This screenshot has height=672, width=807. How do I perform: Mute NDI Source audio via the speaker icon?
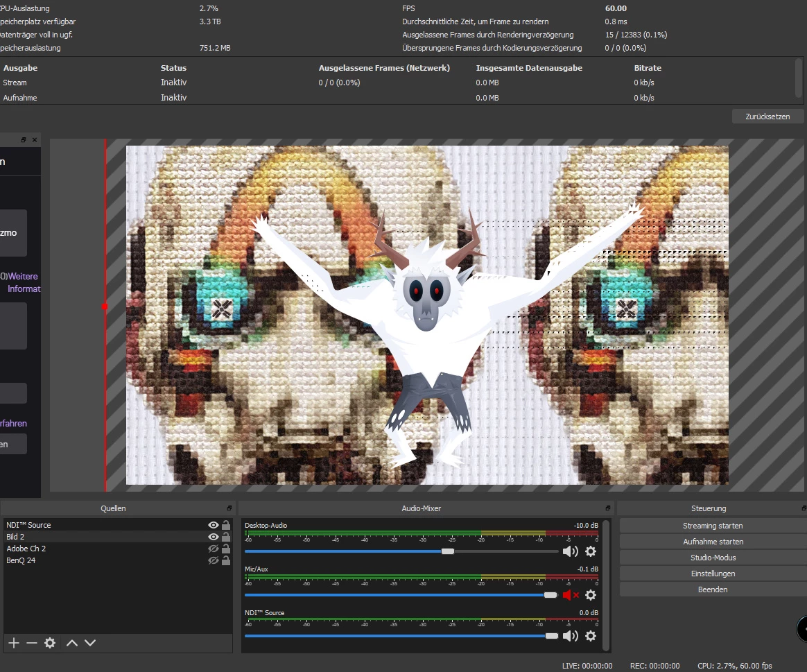pos(571,636)
